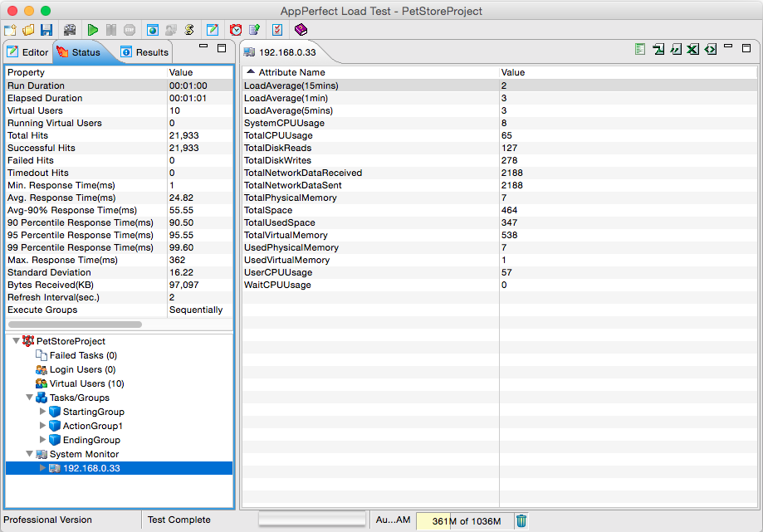This screenshot has height=532, width=763.
Task: Click the green report list icon
Action: [640, 49]
